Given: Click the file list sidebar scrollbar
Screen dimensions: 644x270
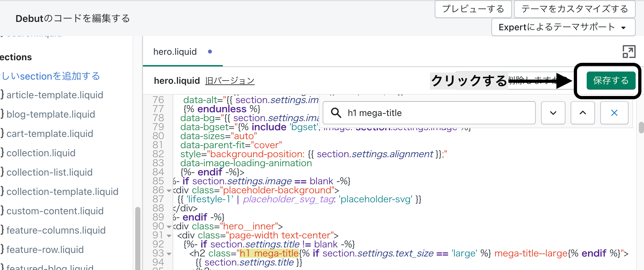Looking at the screenshot, I should [137, 238].
